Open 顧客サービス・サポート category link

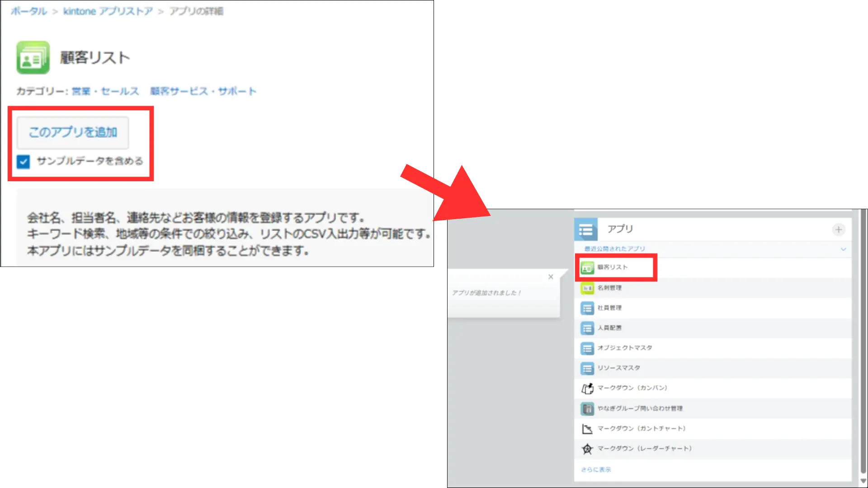203,91
